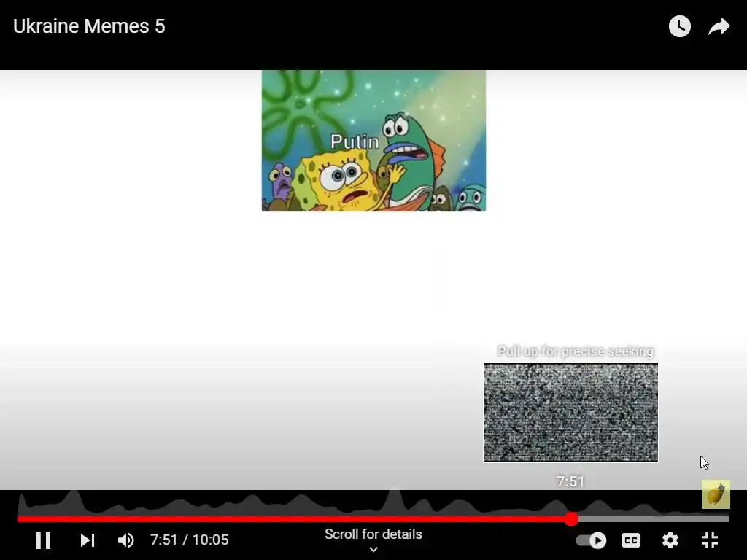
Task: Turn on closed captions
Action: (631, 540)
